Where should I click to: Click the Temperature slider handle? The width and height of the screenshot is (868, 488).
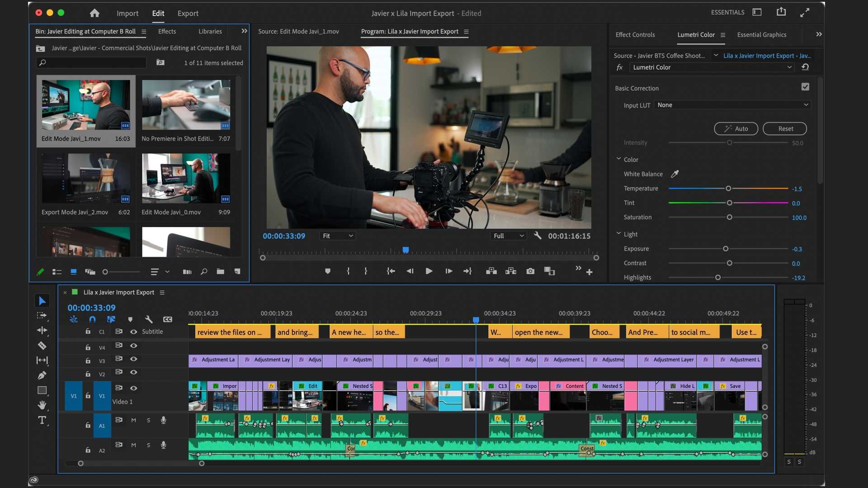(728, 188)
